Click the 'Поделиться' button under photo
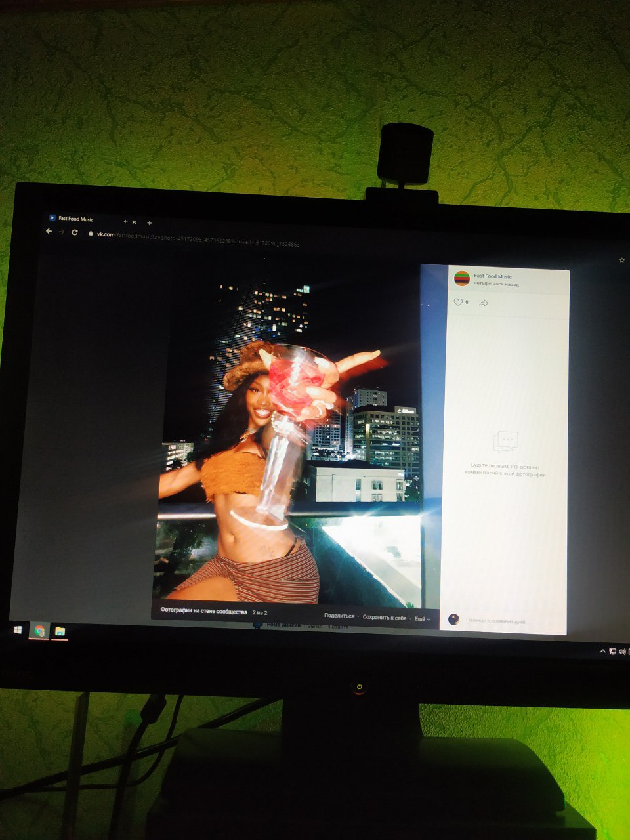Screen dimensions: 630x840 click(339, 616)
